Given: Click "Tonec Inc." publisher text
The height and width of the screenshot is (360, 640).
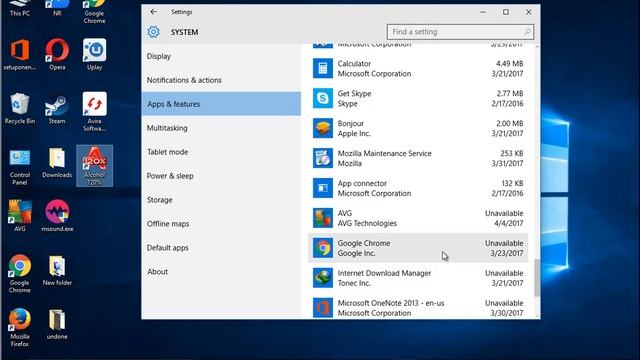Looking at the screenshot, I should pos(354,283).
